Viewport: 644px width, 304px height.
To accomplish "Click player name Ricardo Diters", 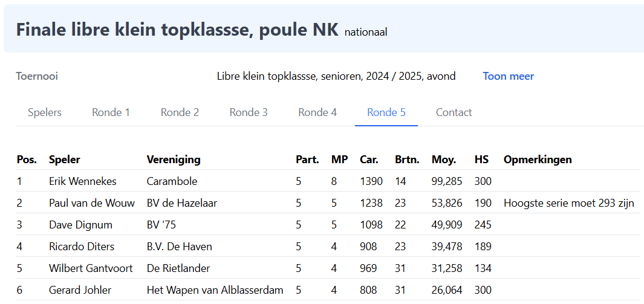I will (x=82, y=247).
